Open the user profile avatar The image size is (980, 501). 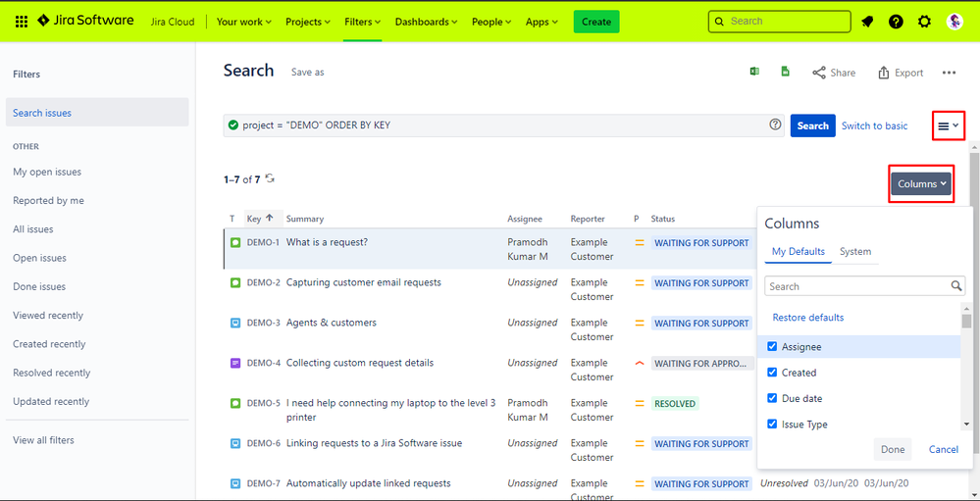(x=955, y=22)
